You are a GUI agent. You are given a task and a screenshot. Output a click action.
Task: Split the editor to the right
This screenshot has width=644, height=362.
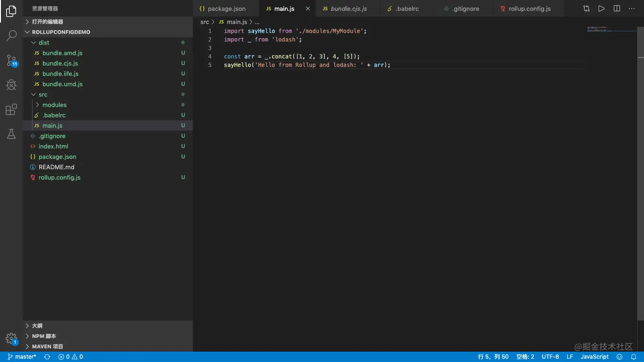coord(617,8)
